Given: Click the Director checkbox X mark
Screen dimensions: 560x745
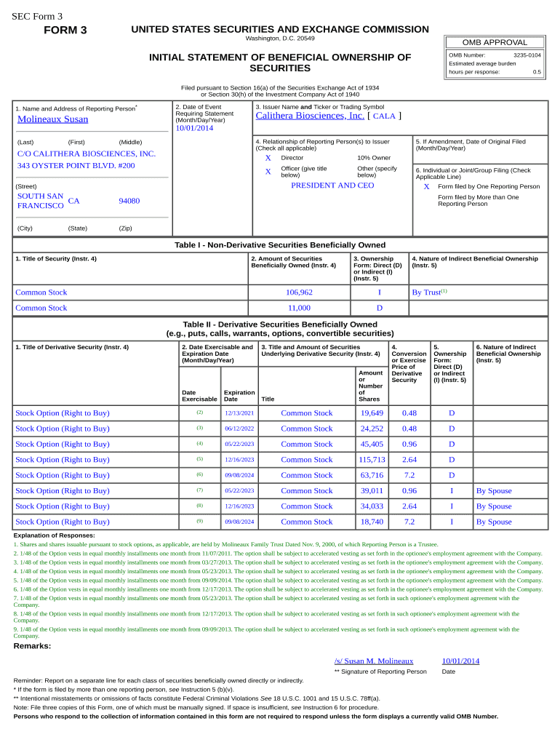Looking at the screenshot, I should coord(268,158).
